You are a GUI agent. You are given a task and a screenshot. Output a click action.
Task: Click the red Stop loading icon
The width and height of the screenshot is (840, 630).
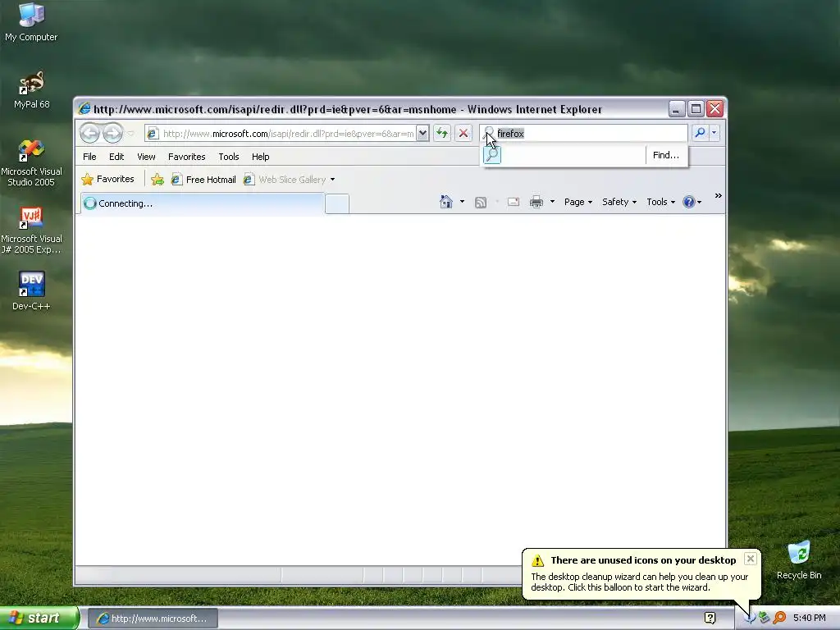[x=463, y=133]
